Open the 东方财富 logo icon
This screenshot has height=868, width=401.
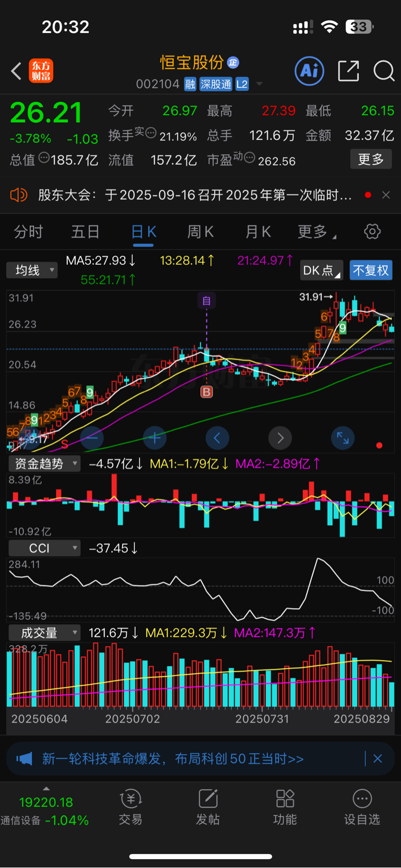[41, 71]
